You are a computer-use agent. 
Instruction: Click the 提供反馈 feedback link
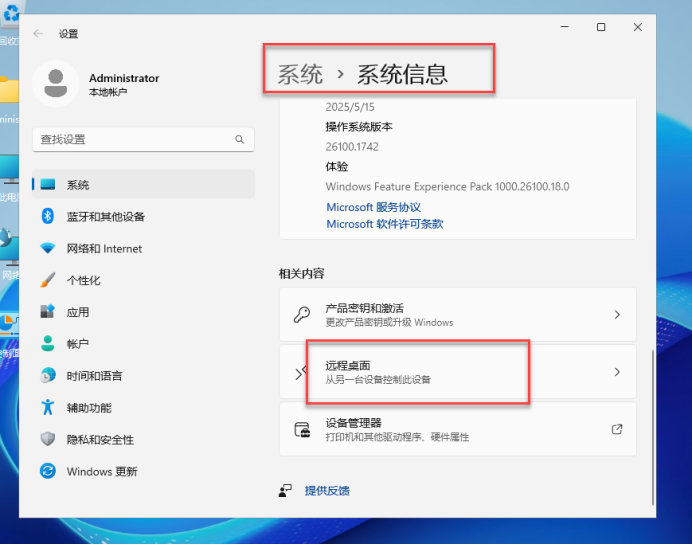pos(327,491)
